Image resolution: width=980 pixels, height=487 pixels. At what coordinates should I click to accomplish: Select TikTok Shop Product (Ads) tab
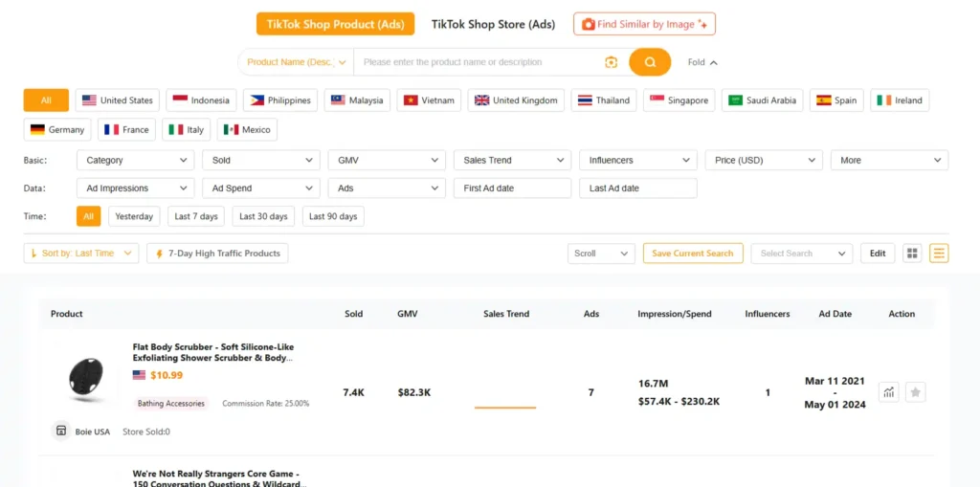coord(335,24)
